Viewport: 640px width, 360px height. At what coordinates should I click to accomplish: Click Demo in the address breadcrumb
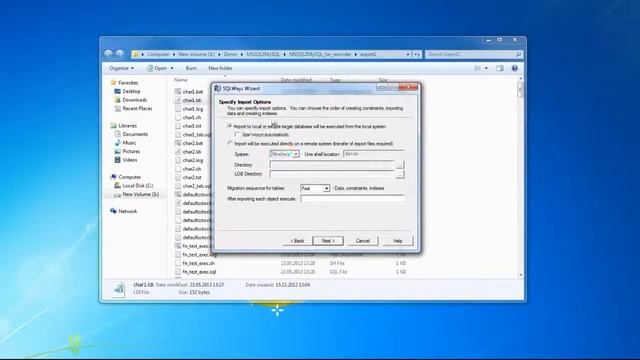point(230,54)
